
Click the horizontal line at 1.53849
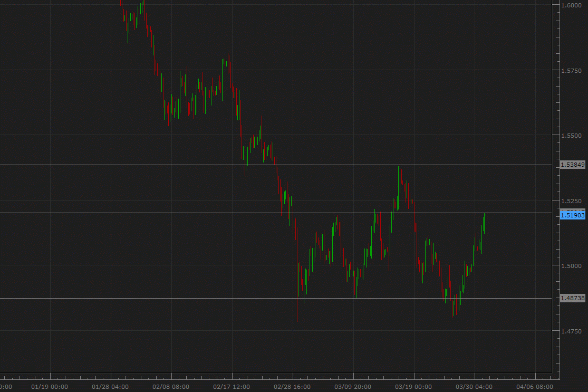(x=264, y=164)
